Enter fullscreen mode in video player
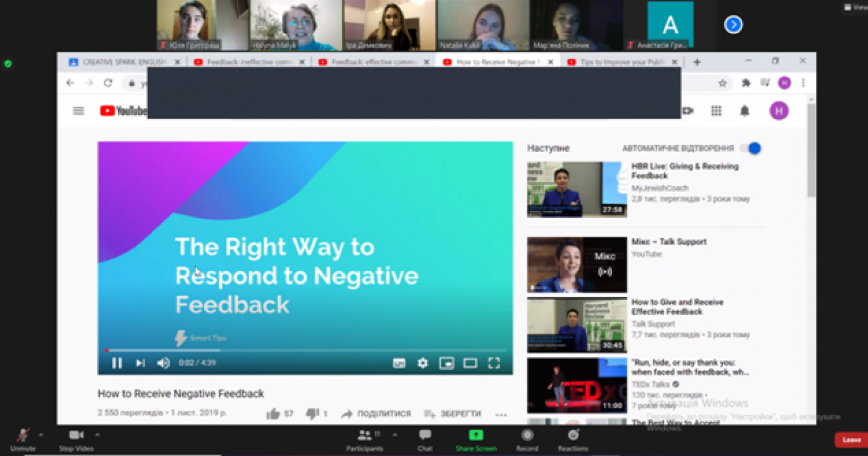 click(x=494, y=363)
